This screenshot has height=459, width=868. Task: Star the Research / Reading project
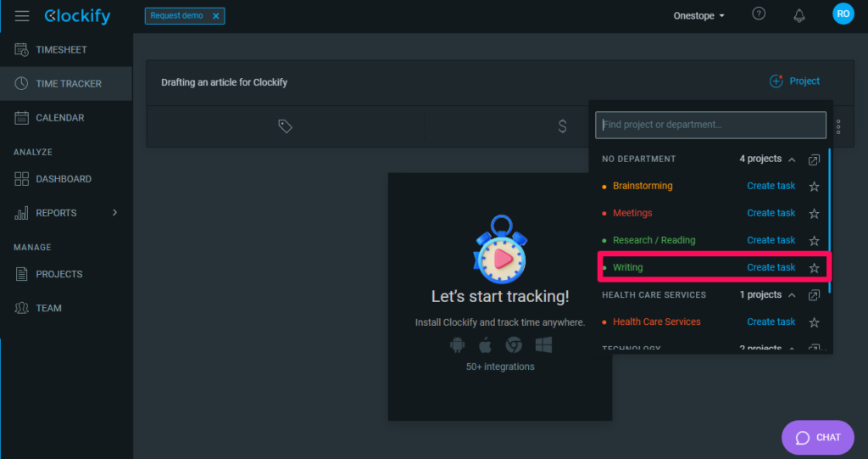click(x=814, y=241)
